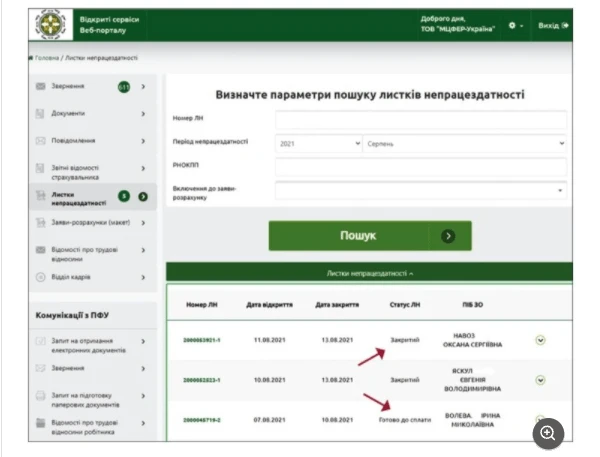Collapse the Листки непрацездатності results header

(x=369, y=273)
